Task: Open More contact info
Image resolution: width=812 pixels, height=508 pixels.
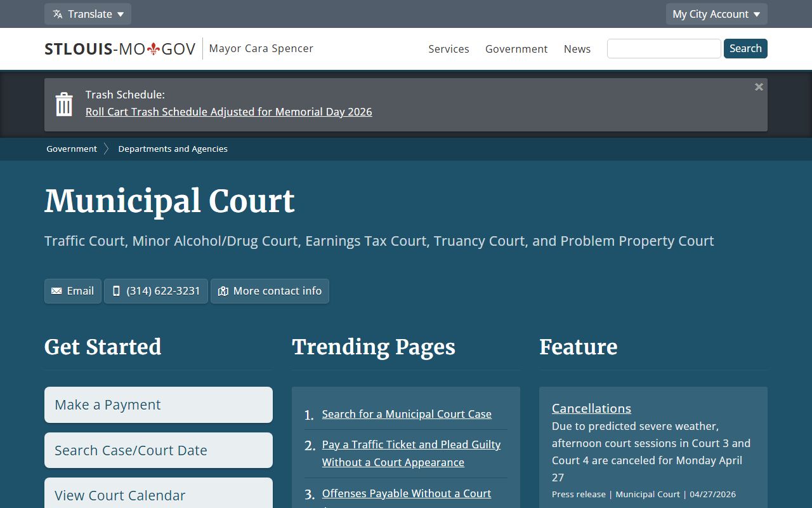Action: point(270,291)
